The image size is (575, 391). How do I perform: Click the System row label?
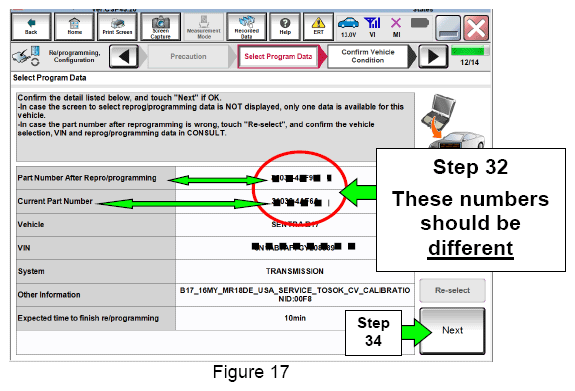[x=31, y=271]
